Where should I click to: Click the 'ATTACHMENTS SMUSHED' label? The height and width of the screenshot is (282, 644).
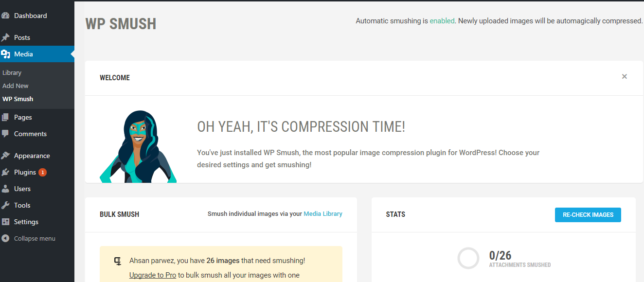coord(520,265)
